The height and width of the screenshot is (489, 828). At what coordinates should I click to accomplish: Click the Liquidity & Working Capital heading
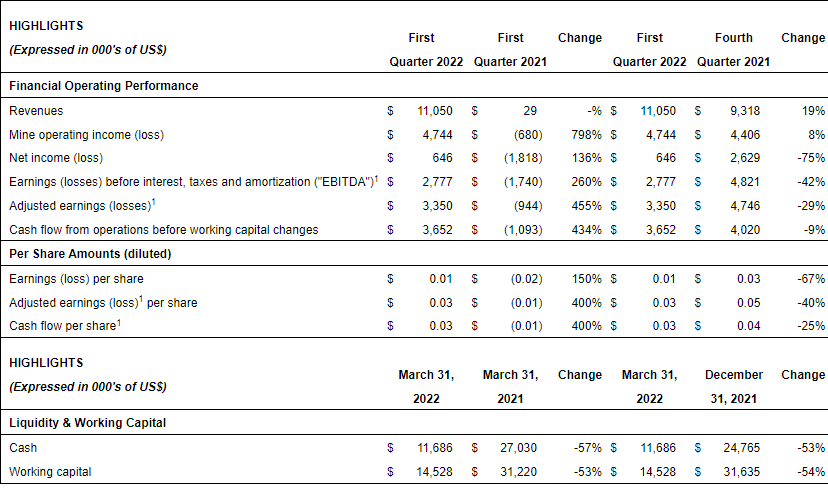[x=87, y=423]
